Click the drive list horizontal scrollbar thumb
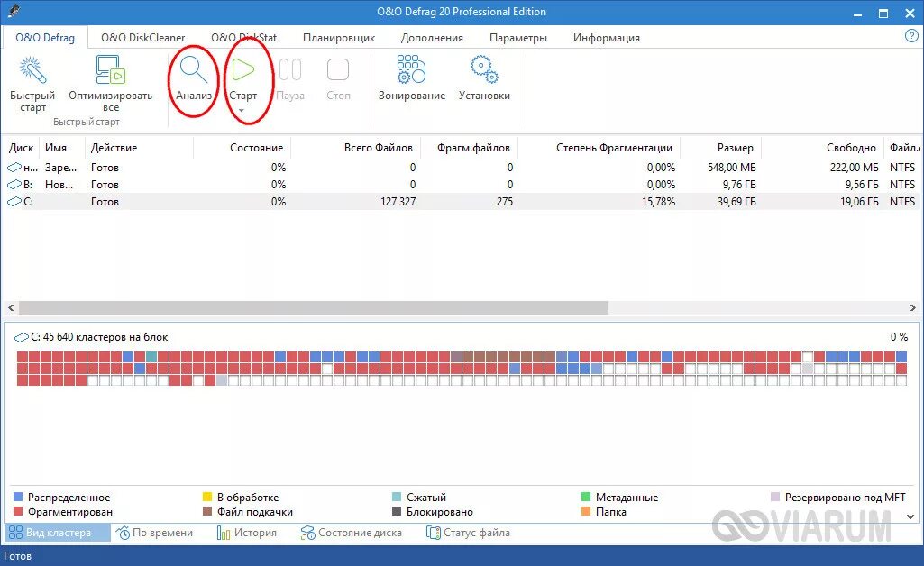The width and height of the screenshot is (924, 566). [314, 307]
